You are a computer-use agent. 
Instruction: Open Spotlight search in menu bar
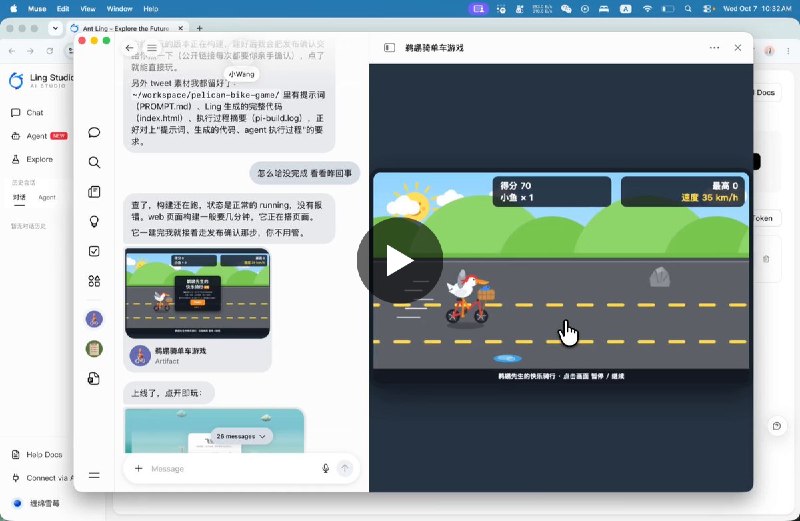tap(688, 9)
